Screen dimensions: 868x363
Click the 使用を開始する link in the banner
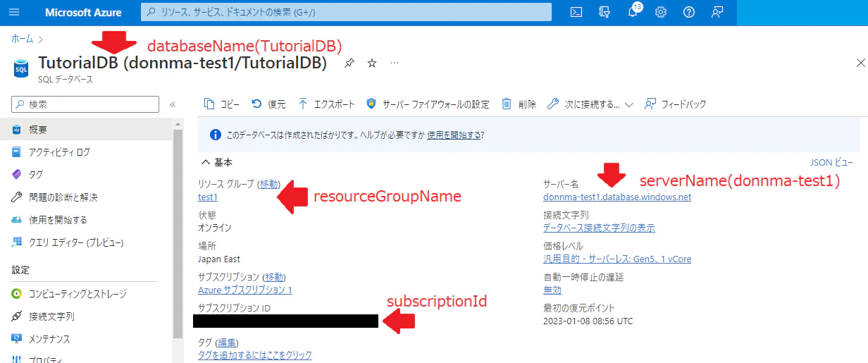click(454, 135)
